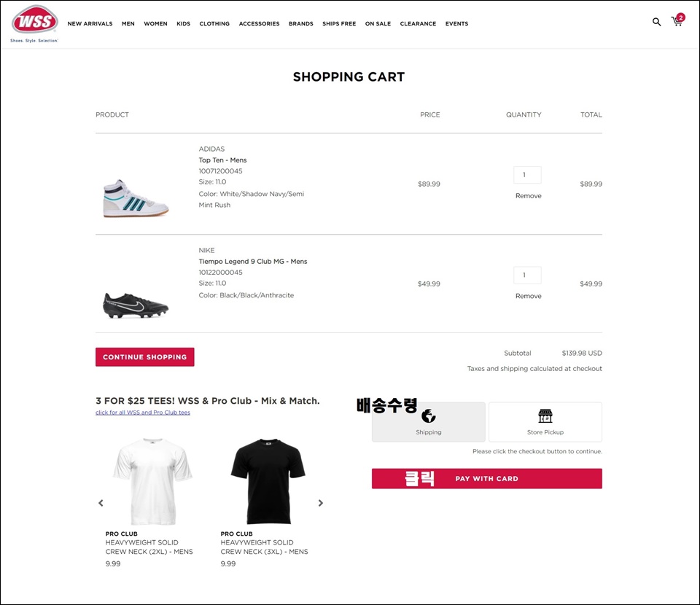The width and height of the screenshot is (700, 605).
Task: Open the all WSS and Pro Club tees link
Action: click(x=143, y=413)
